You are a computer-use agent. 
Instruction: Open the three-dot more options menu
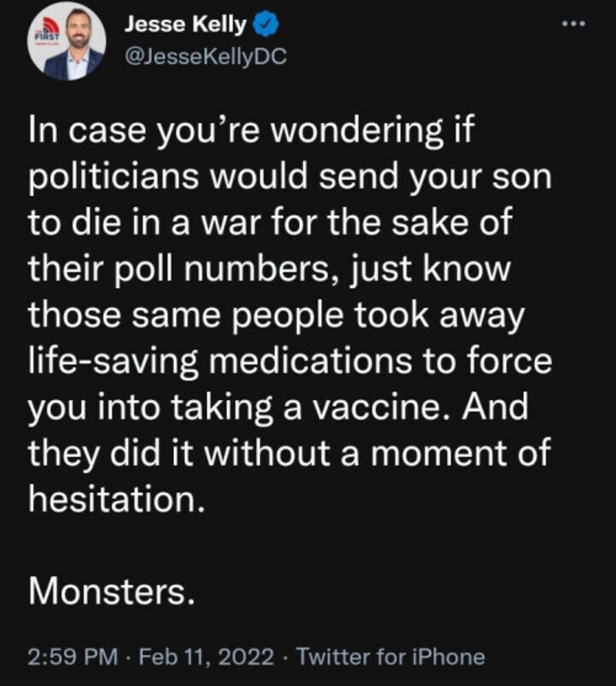(x=574, y=24)
